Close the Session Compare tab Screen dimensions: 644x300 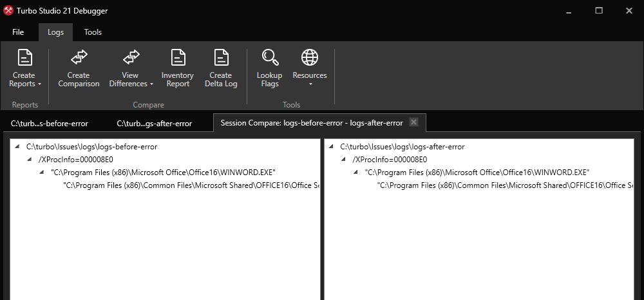414,122
